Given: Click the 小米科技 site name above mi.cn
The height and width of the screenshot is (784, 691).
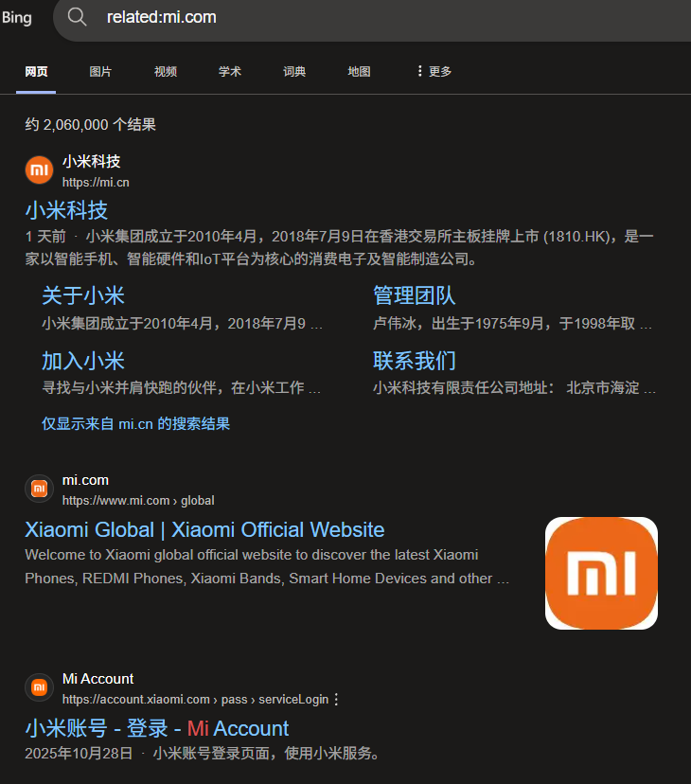Looking at the screenshot, I should coord(92,162).
